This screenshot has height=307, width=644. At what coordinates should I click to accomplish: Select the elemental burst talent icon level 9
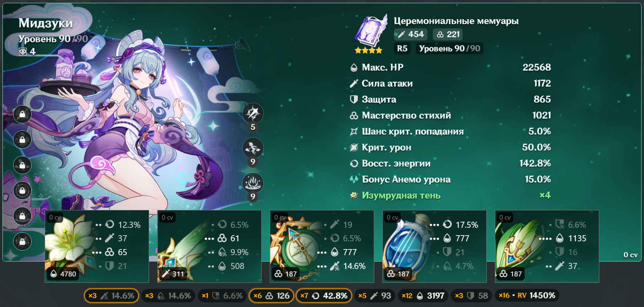(x=253, y=183)
